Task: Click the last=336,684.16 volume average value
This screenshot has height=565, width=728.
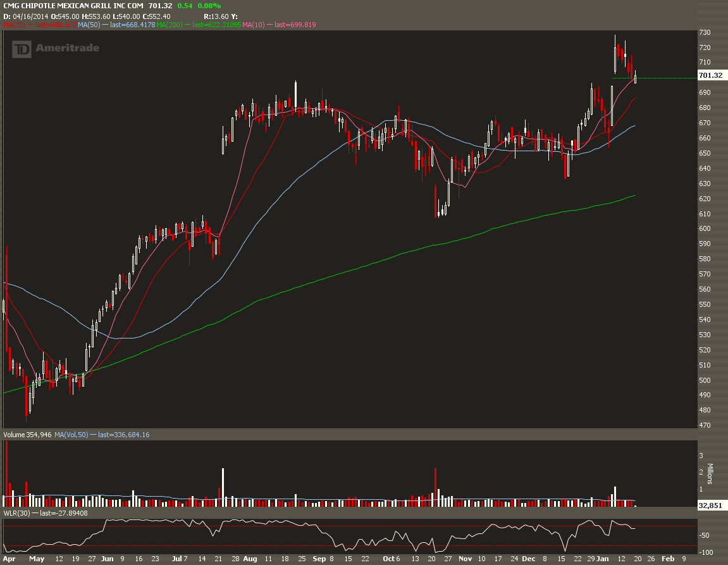Action: (123, 435)
